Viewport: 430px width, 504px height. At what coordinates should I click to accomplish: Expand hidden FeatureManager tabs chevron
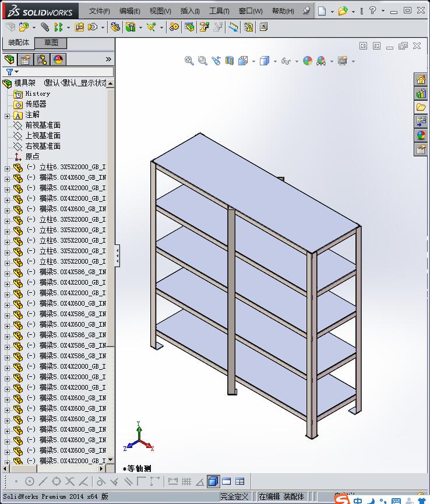coord(108,59)
